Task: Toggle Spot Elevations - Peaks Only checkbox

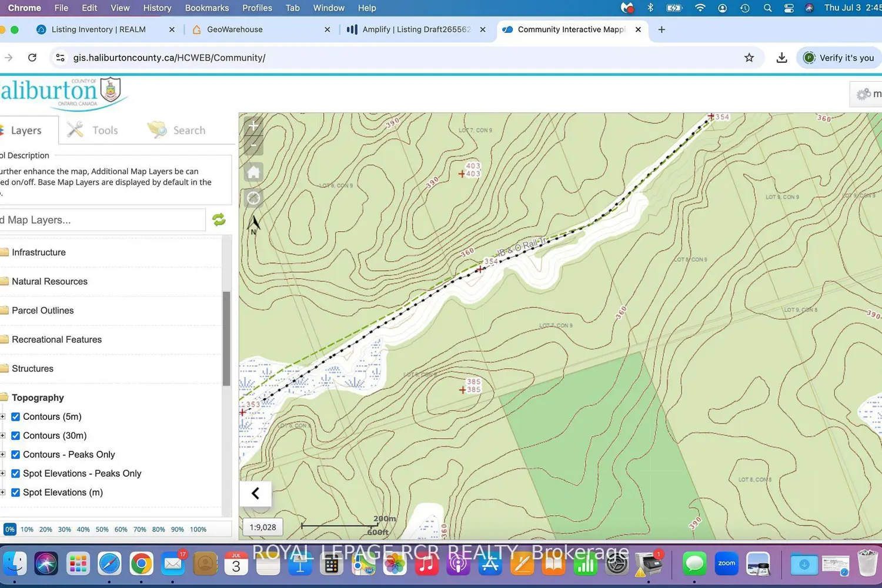Action: [x=16, y=473]
